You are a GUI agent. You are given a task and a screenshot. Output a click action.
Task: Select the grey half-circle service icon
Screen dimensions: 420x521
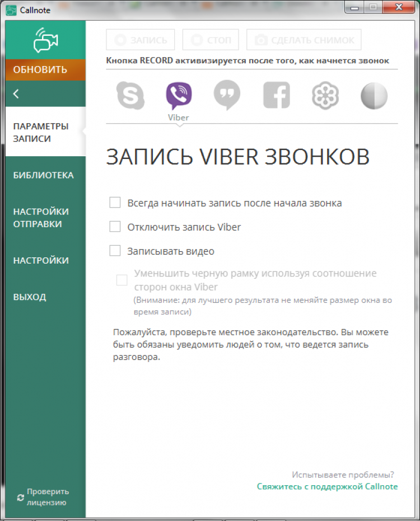tap(374, 96)
